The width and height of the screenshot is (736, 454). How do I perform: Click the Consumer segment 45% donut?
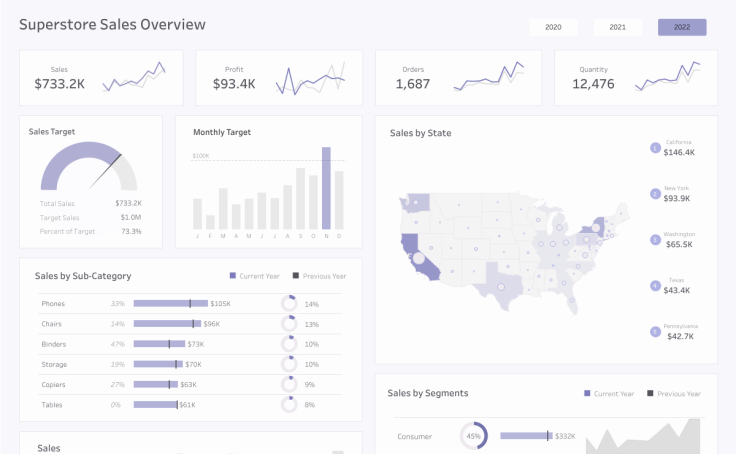click(x=473, y=436)
